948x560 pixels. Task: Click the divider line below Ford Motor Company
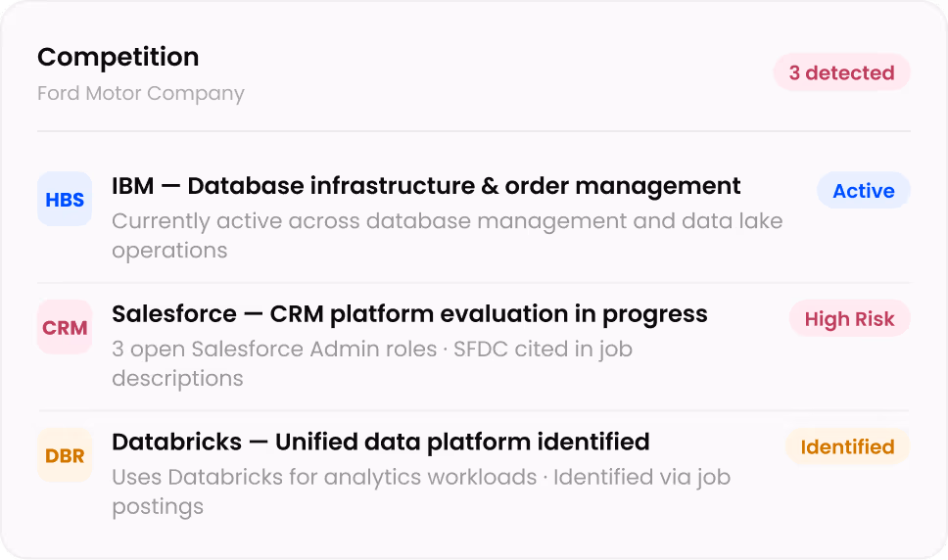474,131
